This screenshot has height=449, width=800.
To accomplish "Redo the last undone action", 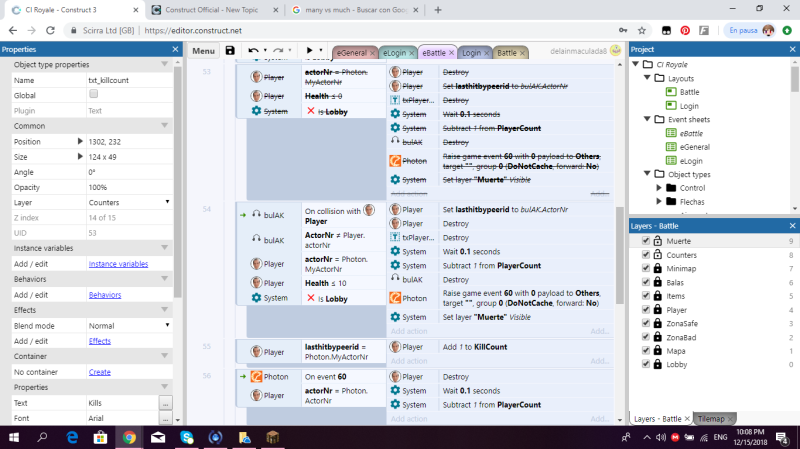I will pyautogui.click(x=278, y=51).
